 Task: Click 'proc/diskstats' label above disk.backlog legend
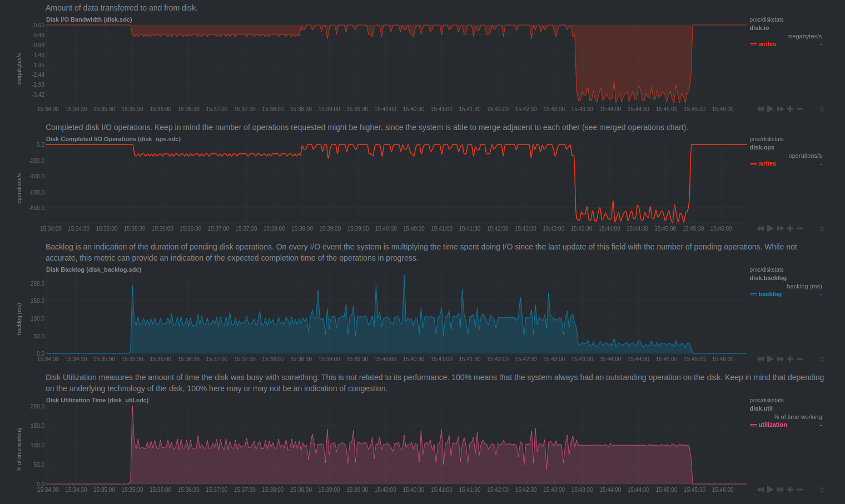767,270
